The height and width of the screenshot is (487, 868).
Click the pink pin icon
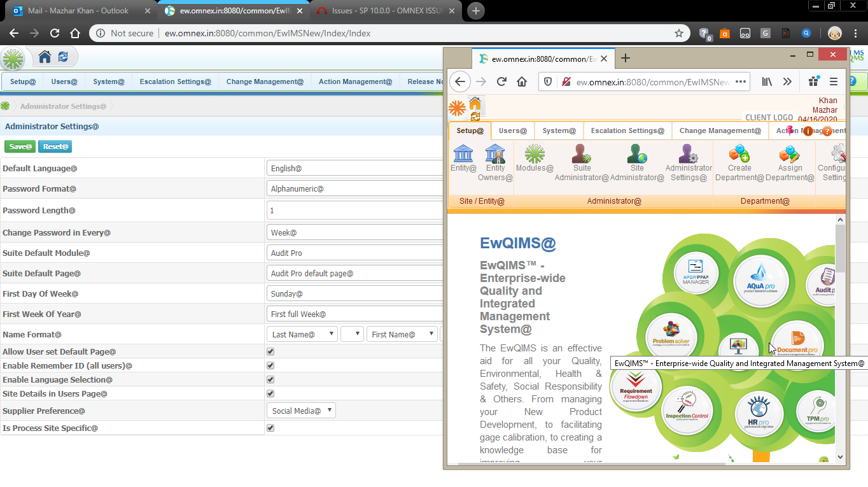point(790,131)
